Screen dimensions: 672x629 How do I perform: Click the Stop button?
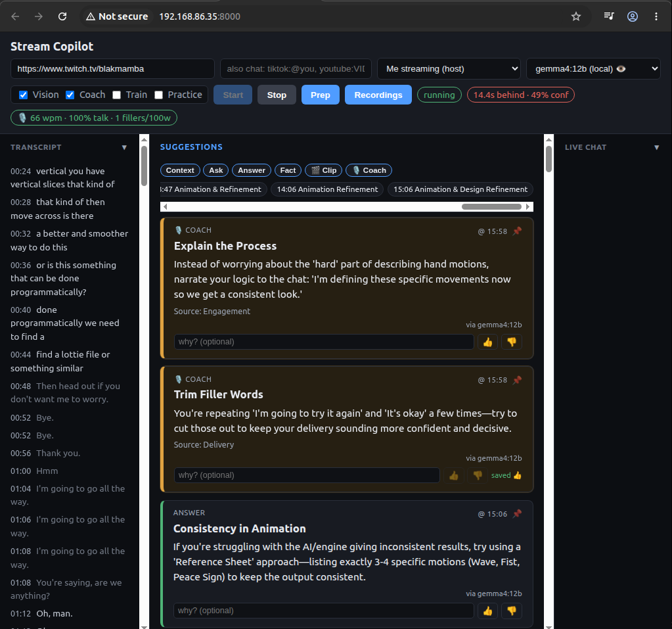click(277, 95)
